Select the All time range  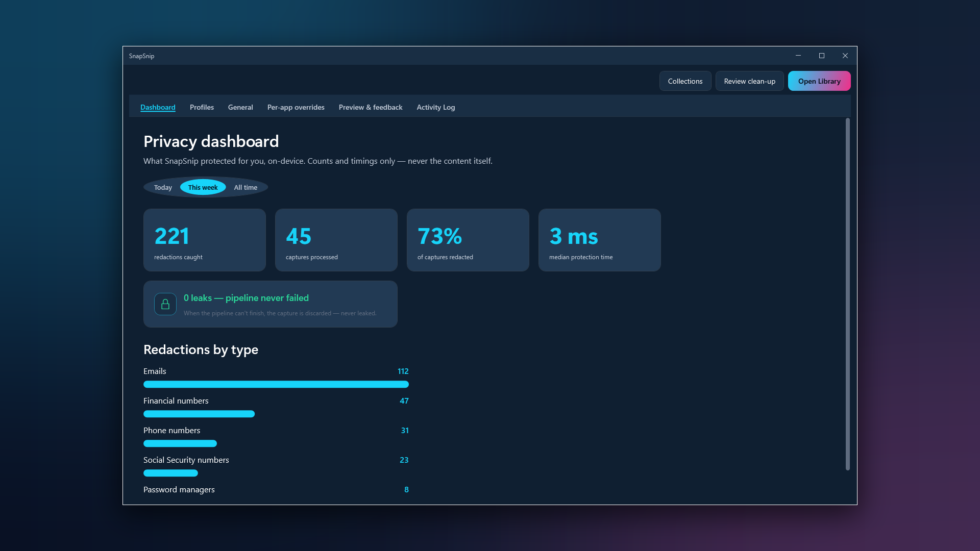(246, 187)
